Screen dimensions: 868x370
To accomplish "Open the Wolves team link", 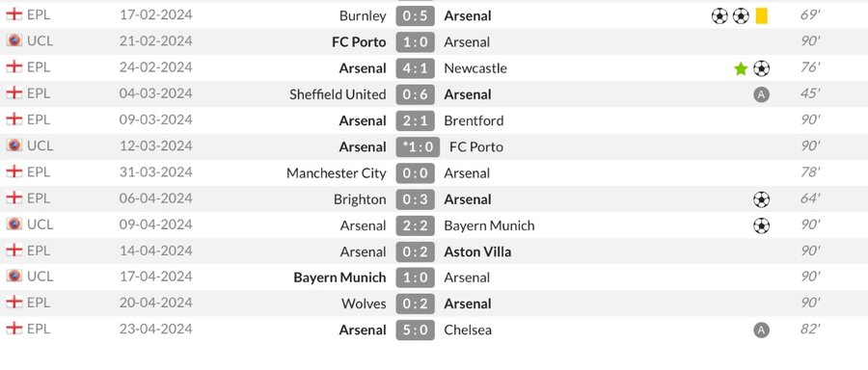I will (364, 304).
